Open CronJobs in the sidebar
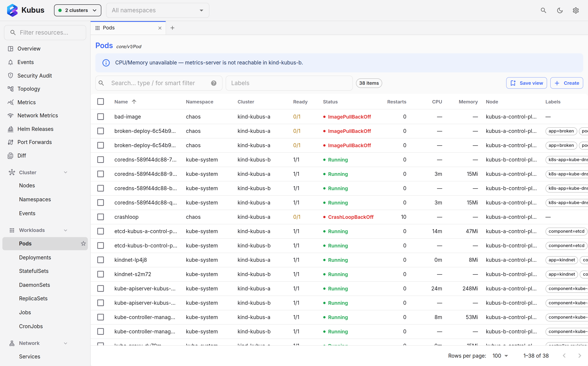588x366 pixels. [31, 326]
